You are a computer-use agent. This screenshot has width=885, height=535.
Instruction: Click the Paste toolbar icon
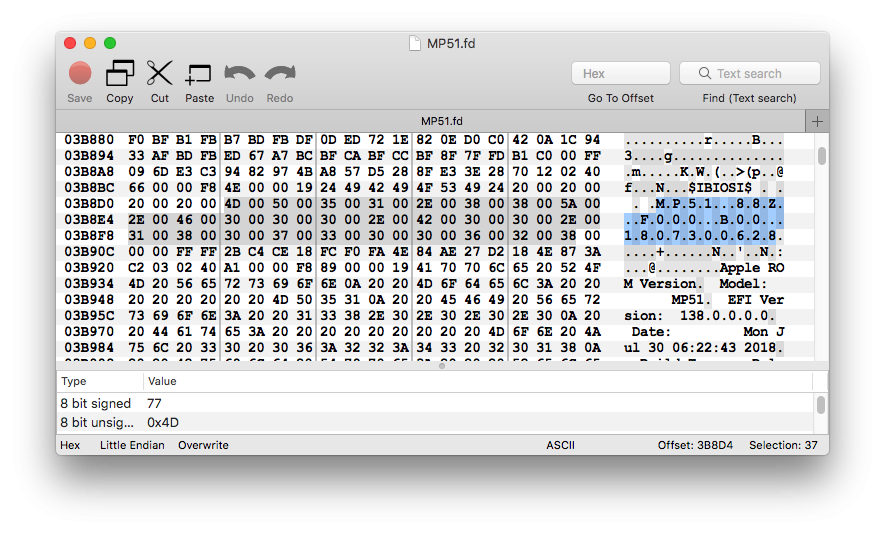click(199, 74)
